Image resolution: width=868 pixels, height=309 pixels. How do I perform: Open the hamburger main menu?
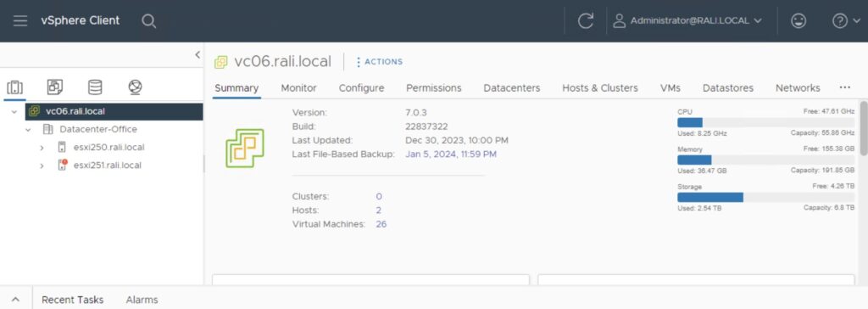[20, 21]
